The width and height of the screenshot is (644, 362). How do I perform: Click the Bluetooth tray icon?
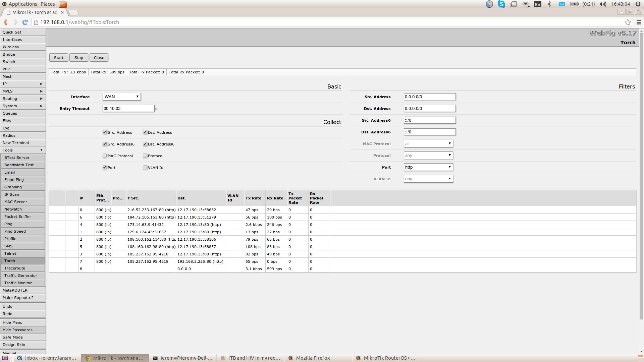click(x=549, y=4)
